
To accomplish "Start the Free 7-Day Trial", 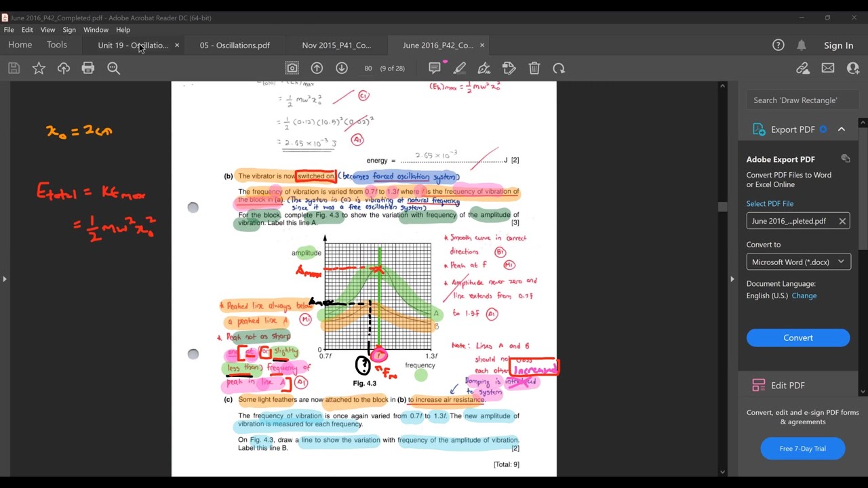I will pyautogui.click(x=803, y=448).
